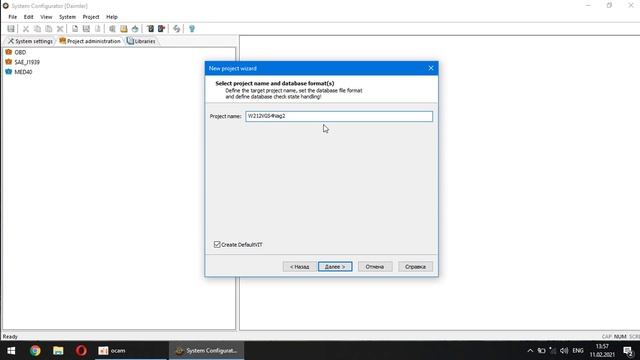This screenshot has height=360, width=640.
Task: Select the MED40 entry in the list
Action: (x=23, y=72)
